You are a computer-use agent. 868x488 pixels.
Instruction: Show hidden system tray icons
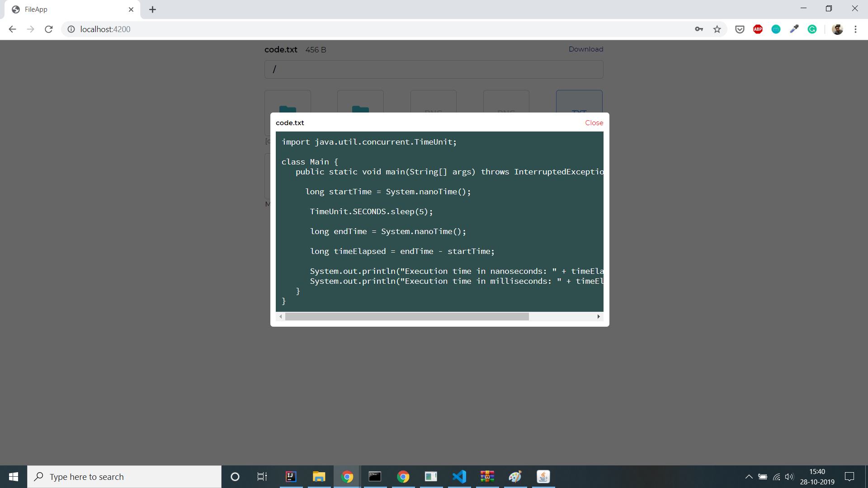point(749,477)
